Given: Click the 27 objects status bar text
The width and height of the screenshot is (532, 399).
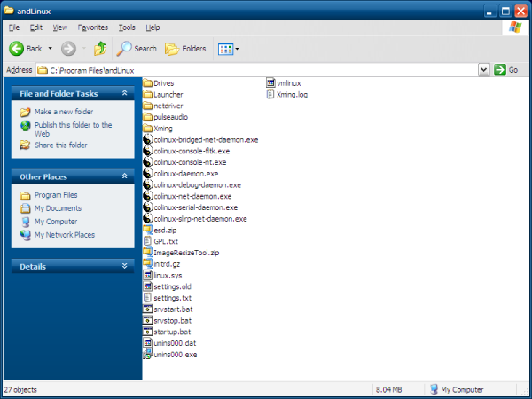Looking at the screenshot, I should click(x=20, y=390).
